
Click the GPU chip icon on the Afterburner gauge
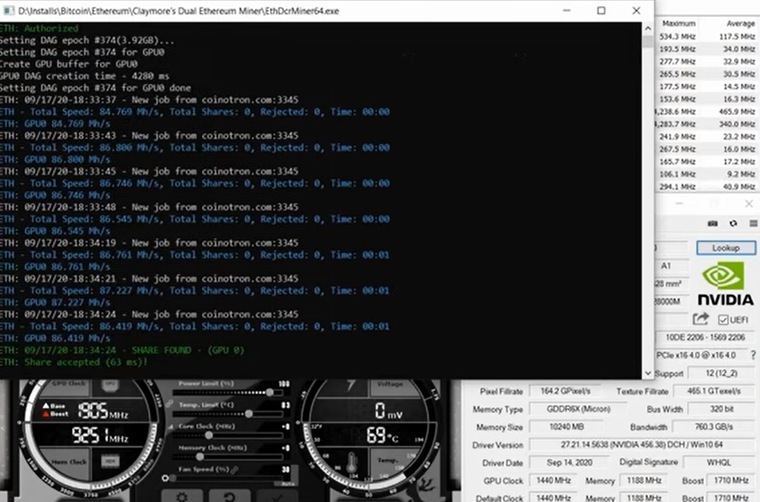click(x=110, y=385)
